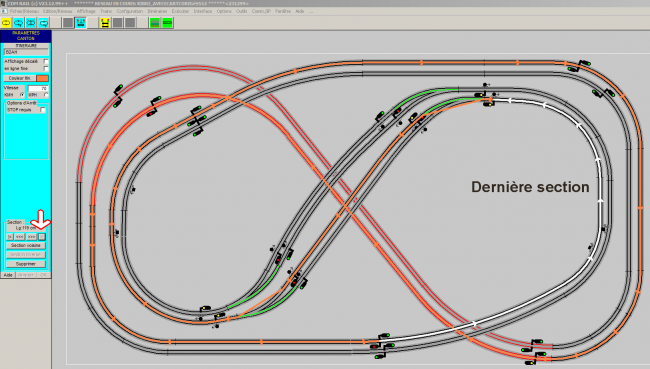Click the yellow locomotive-face toolbar icon

[x=105, y=23]
